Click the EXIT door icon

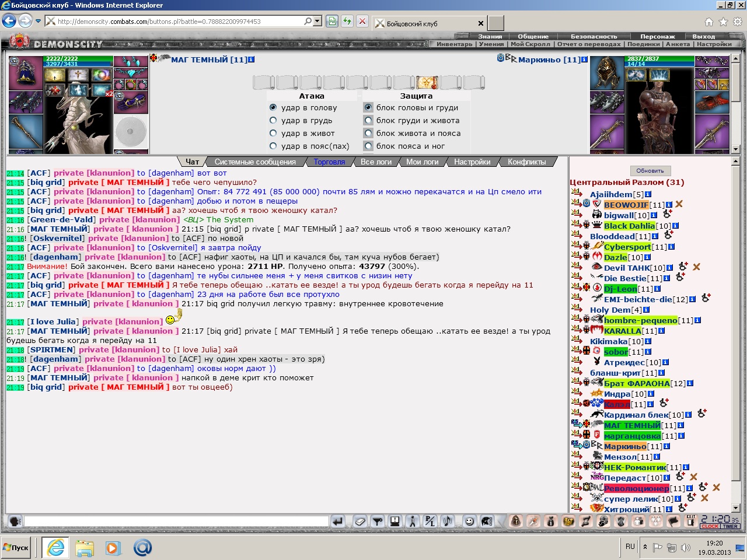pos(692,521)
